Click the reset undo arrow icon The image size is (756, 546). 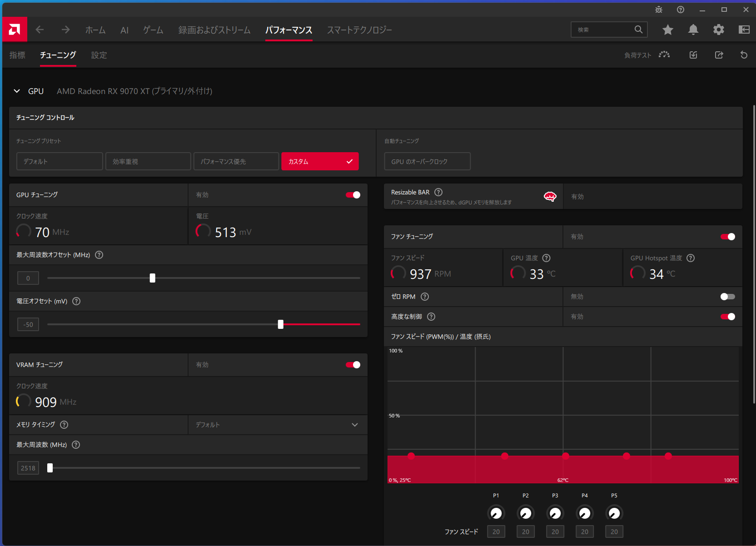point(744,55)
